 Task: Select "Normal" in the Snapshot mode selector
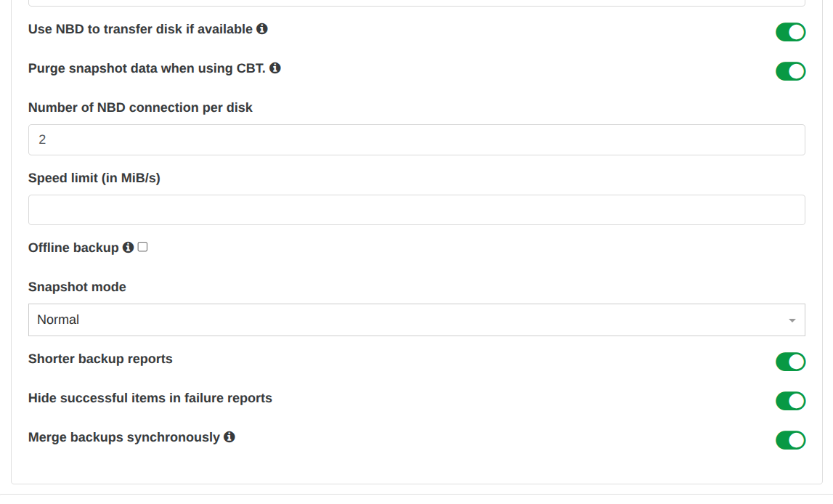[416, 320]
